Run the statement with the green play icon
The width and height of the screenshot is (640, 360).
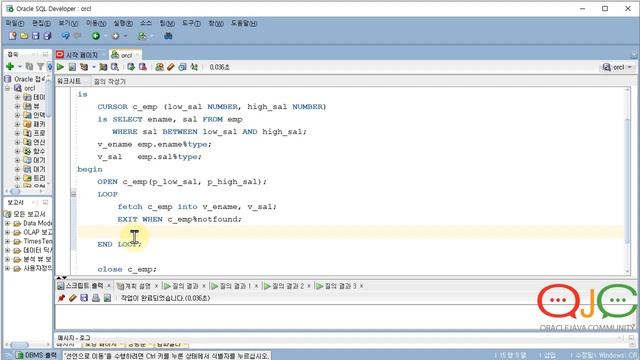[x=60, y=67]
